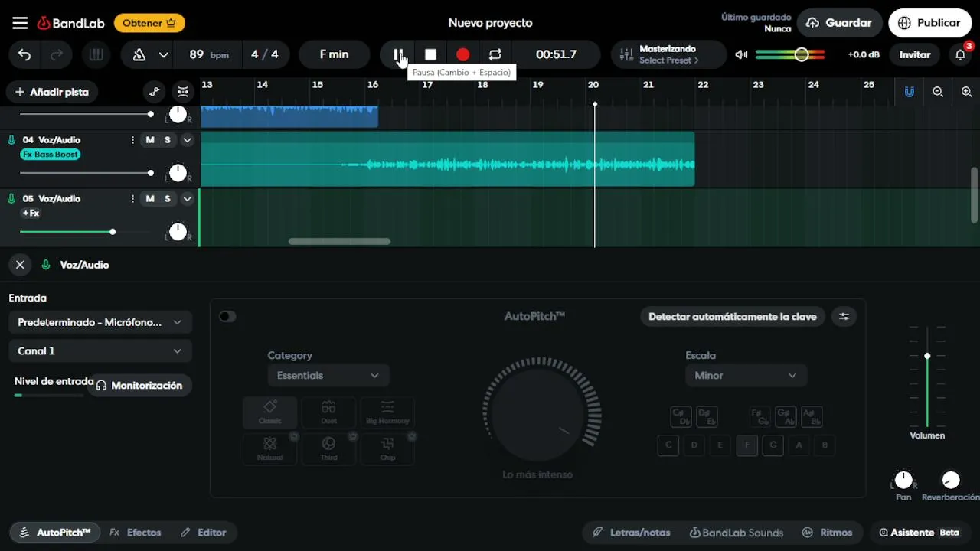Click the Publicar button

[929, 23]
